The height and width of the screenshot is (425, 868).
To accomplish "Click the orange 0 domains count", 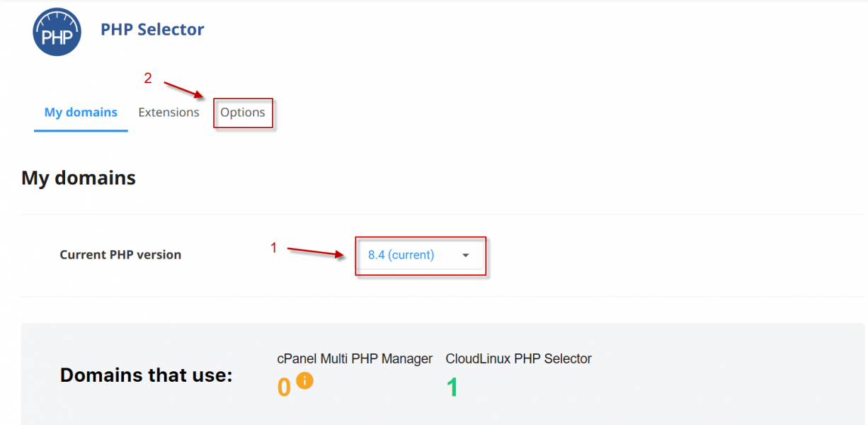I will [x=284, y=387].
